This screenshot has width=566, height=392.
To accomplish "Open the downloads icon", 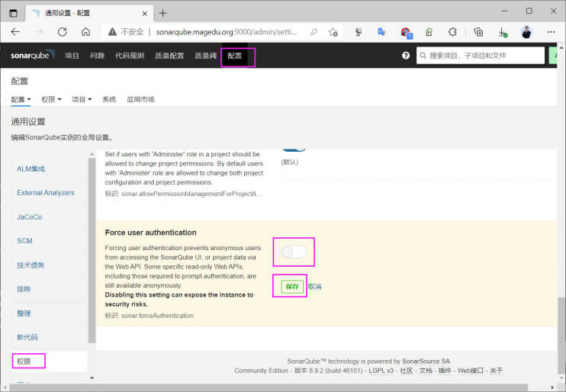I will coord(503,32).
